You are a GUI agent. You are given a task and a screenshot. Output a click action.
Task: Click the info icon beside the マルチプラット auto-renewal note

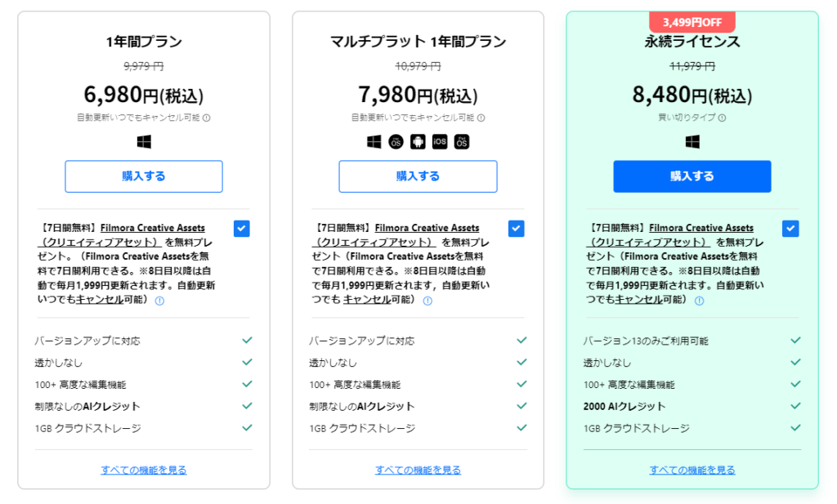click(481, 118)
